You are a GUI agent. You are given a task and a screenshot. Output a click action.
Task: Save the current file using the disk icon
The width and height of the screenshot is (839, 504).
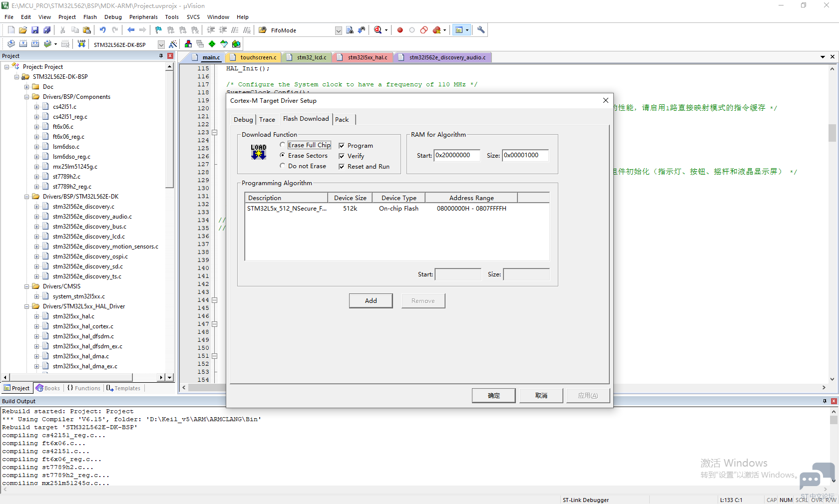click(x=35, y=30)
